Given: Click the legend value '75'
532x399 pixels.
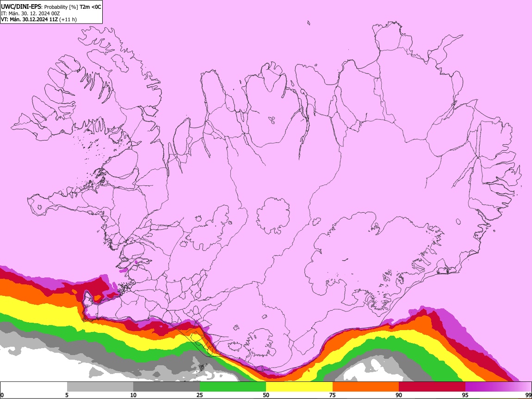Looking at the screenshot, I should [333, 395].
